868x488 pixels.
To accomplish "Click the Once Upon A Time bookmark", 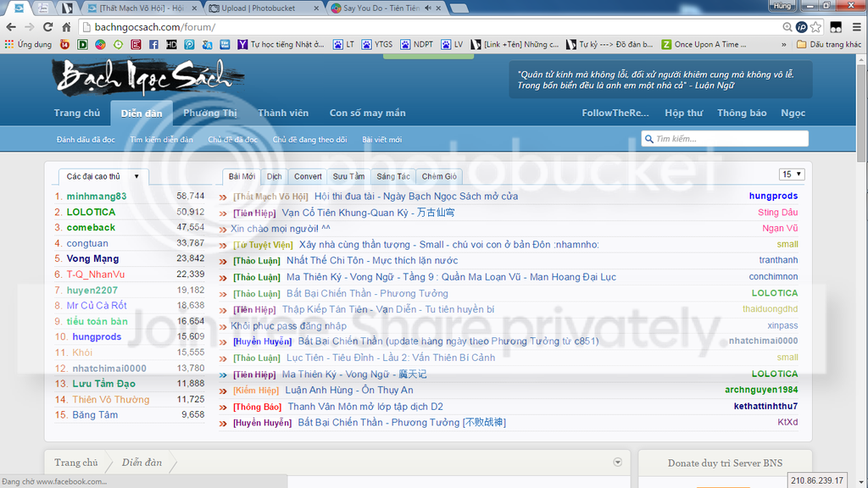I will click(699, 44).
